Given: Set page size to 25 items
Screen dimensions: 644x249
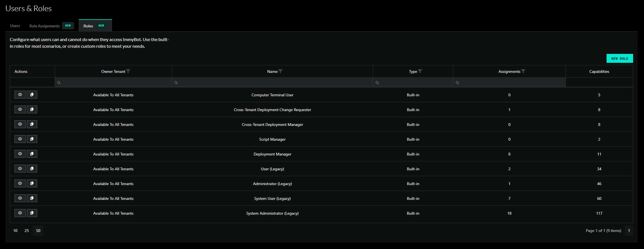Looking at the screenshot, I should (27, 231).
